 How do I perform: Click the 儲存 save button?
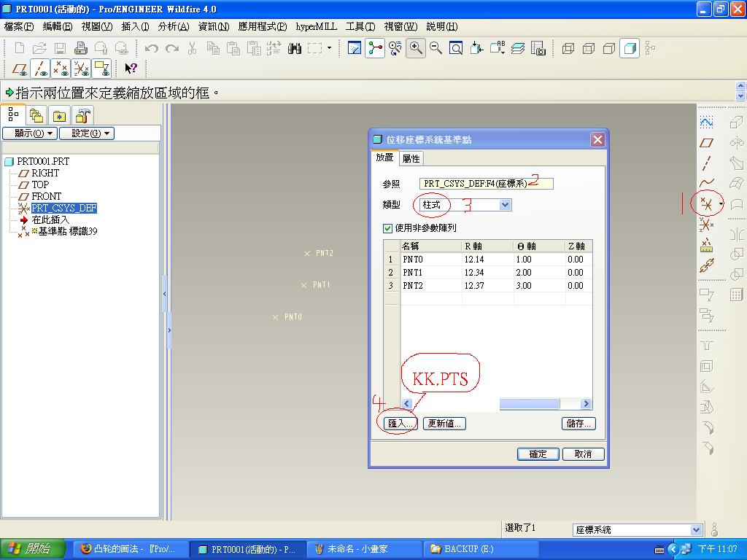578,424
